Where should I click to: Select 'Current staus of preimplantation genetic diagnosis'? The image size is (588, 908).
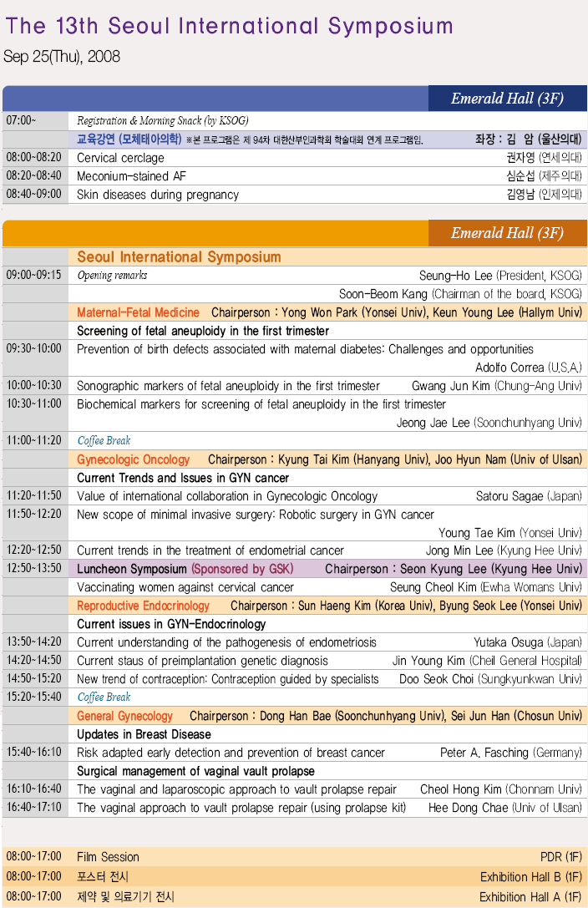click(x=203, y=662)
